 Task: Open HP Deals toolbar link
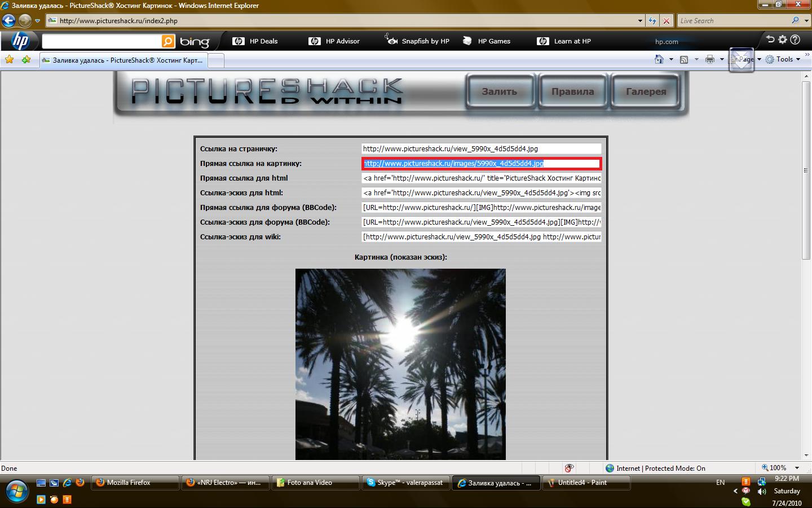pos(255,41)
